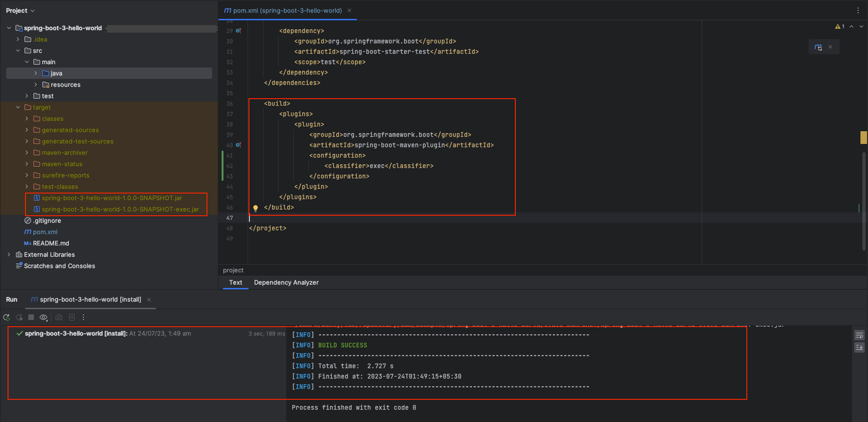The height and width of the screenshot is (422, 868).
Task: Click Load Maven Changes floating icon
Action: tap(818, 47)
